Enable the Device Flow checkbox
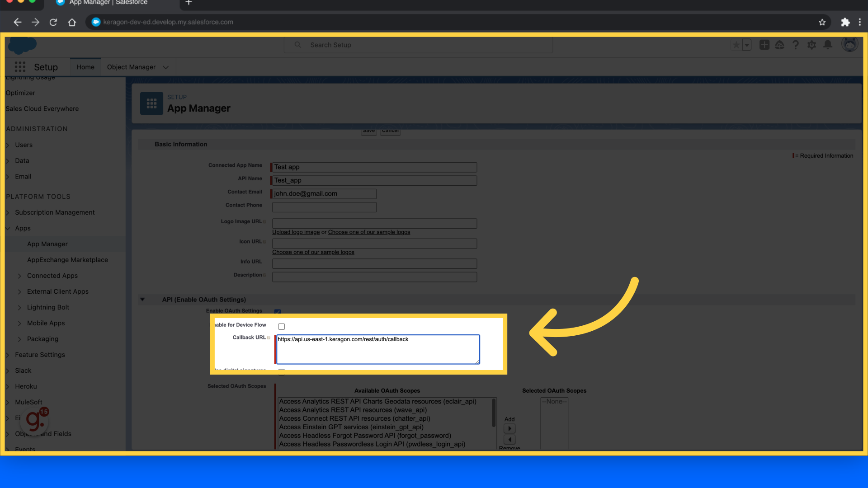The image size is (868, 488). 282,326
